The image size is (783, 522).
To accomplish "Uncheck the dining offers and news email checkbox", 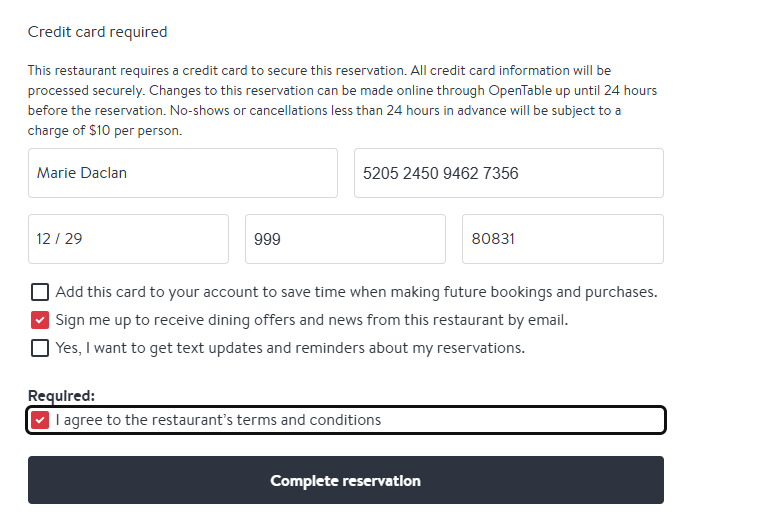I will [x=40, y=320].
